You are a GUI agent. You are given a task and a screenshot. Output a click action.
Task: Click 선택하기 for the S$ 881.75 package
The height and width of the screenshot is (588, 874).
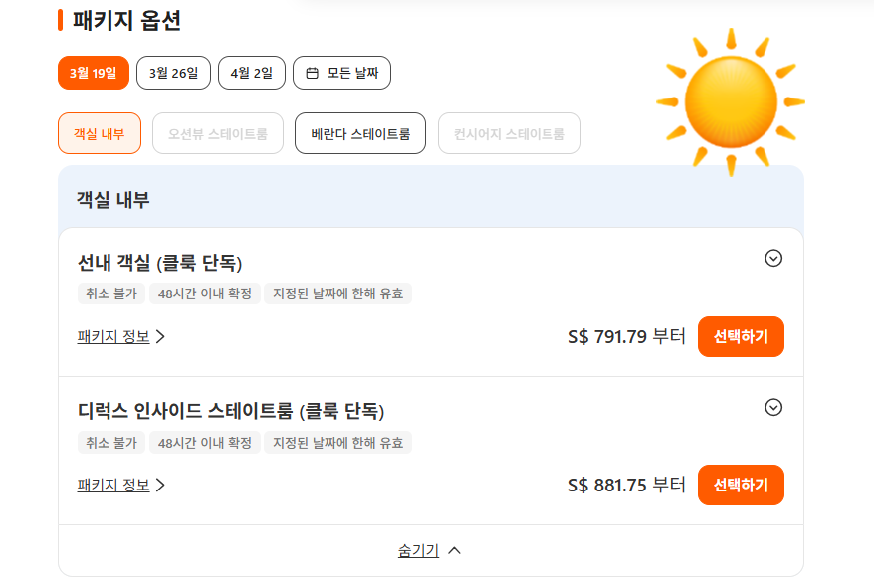(x=741, y=485)
